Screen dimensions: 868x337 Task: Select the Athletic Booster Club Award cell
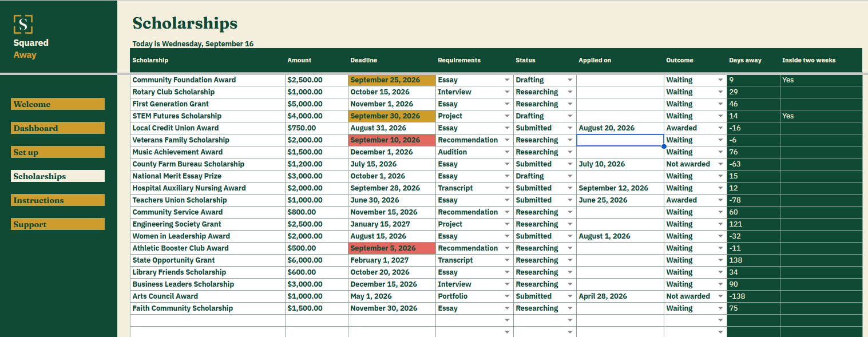[208, 248]
